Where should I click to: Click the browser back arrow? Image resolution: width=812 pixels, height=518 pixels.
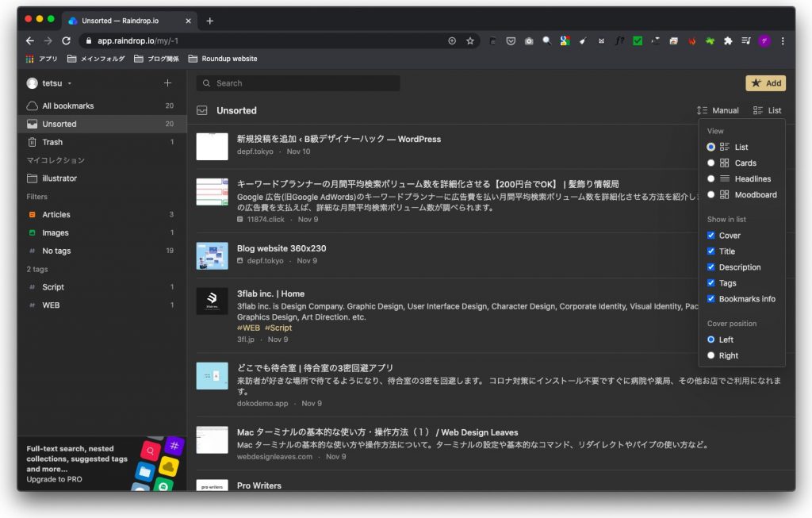click(x=30, y=40)
